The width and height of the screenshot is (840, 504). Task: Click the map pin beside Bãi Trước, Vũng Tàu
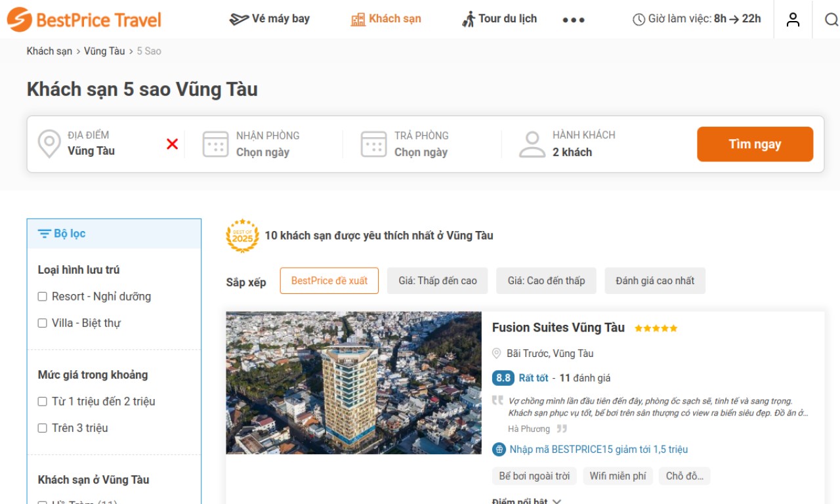pos(497,354)
